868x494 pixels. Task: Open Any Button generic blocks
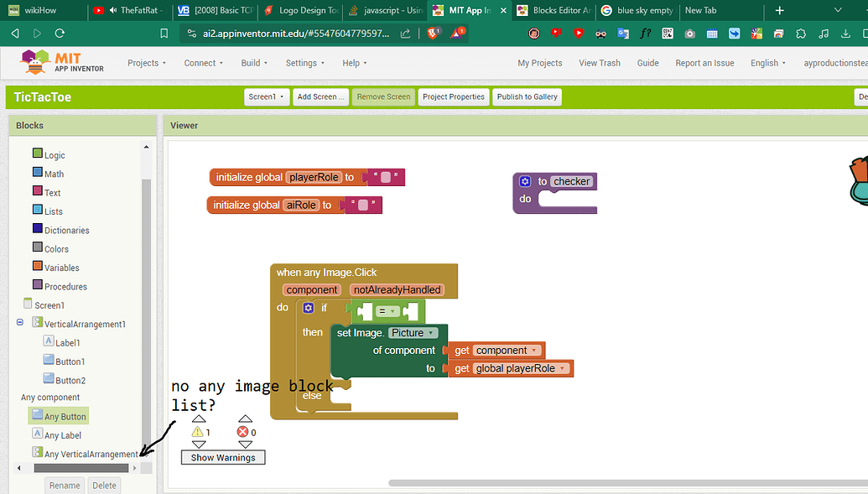(x=59, y=416)
